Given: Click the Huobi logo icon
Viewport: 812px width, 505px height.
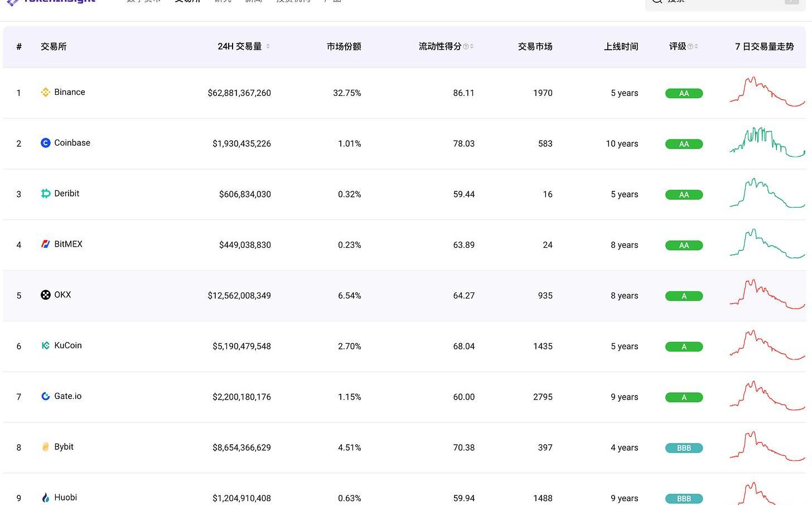Looking at the screenshot, I should 46,498.
